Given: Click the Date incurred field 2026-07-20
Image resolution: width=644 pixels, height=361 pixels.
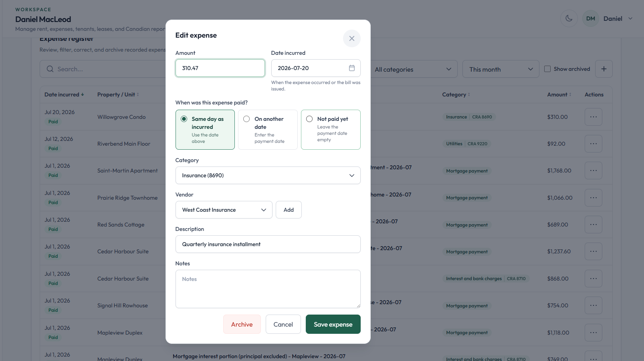Looking at the screenshot, I should pos(316,68).
